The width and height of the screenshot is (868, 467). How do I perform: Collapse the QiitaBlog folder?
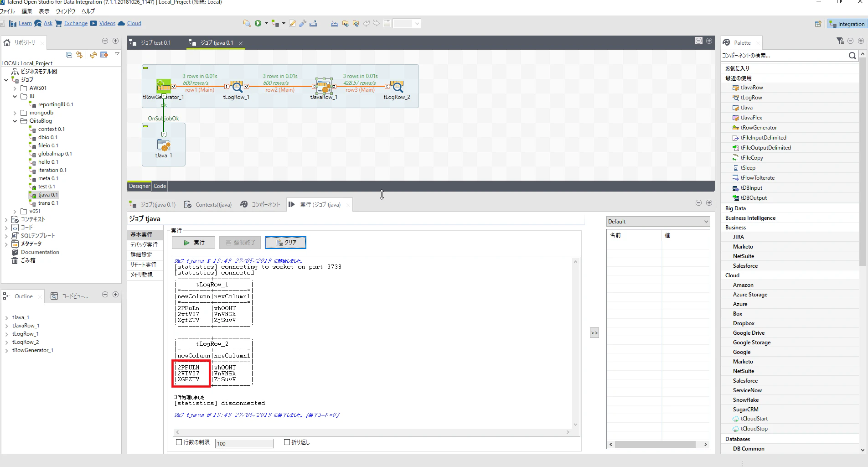[15, 121]
